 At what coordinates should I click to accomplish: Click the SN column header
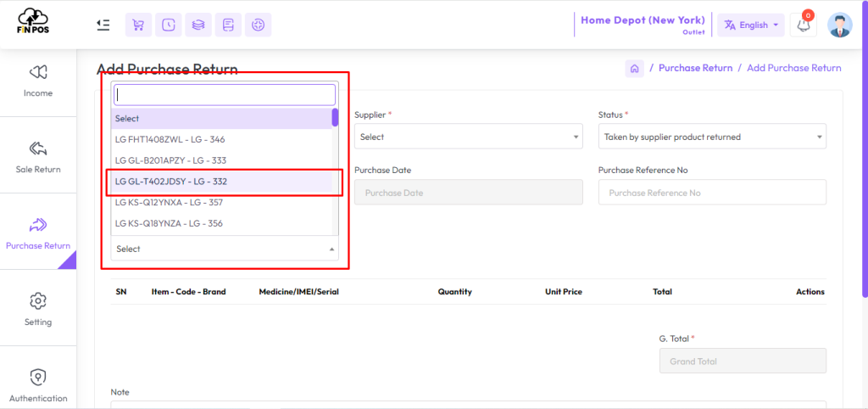(120, 292)
